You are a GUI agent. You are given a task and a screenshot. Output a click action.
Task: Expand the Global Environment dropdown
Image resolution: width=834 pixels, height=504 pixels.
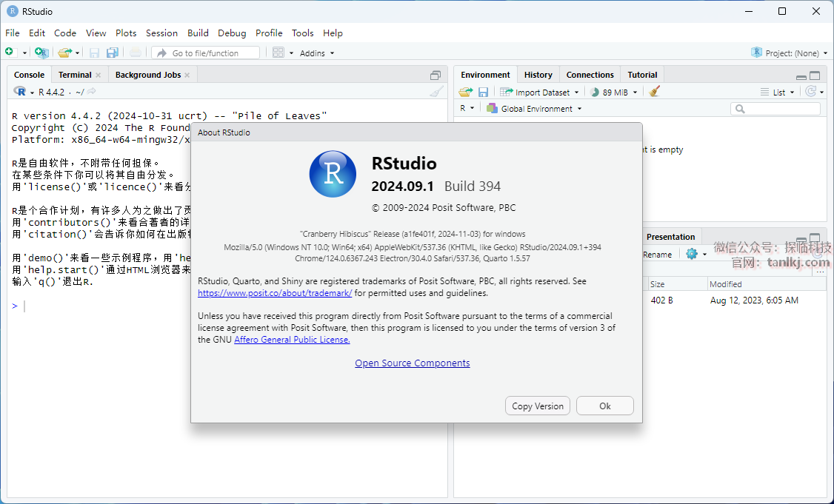pos(536,109)
